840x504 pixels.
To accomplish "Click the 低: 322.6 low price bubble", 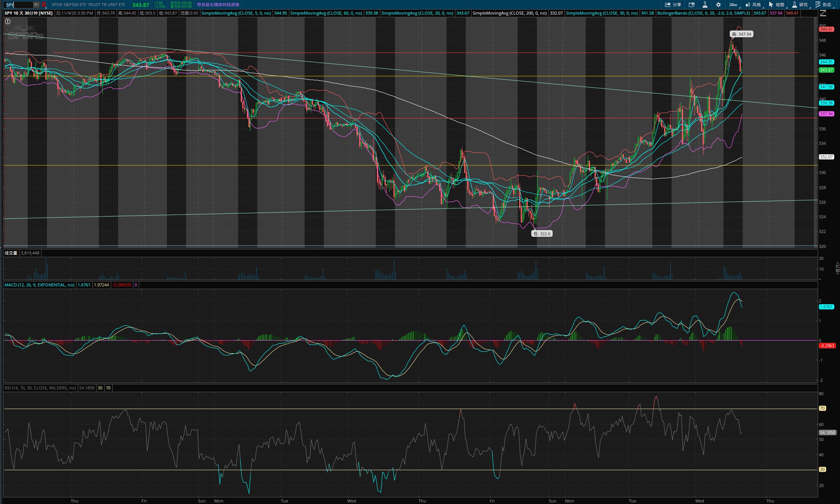I will [542, 233].
